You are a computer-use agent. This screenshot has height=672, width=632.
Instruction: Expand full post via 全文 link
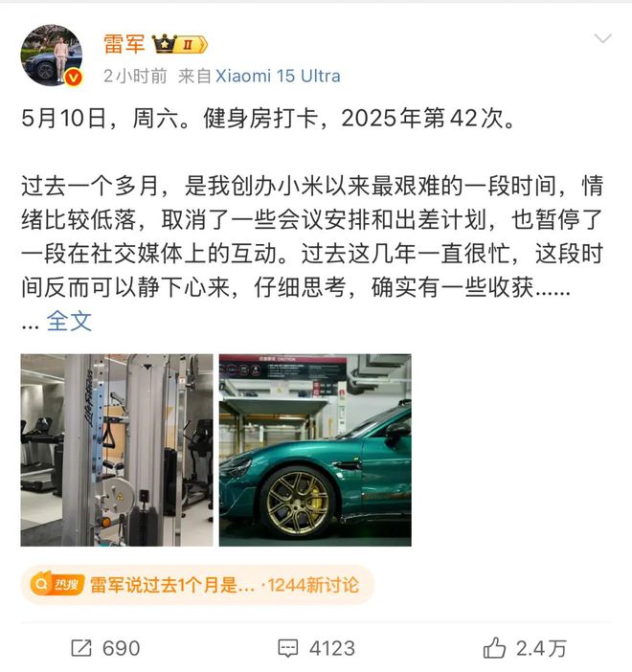coord(69,321)
